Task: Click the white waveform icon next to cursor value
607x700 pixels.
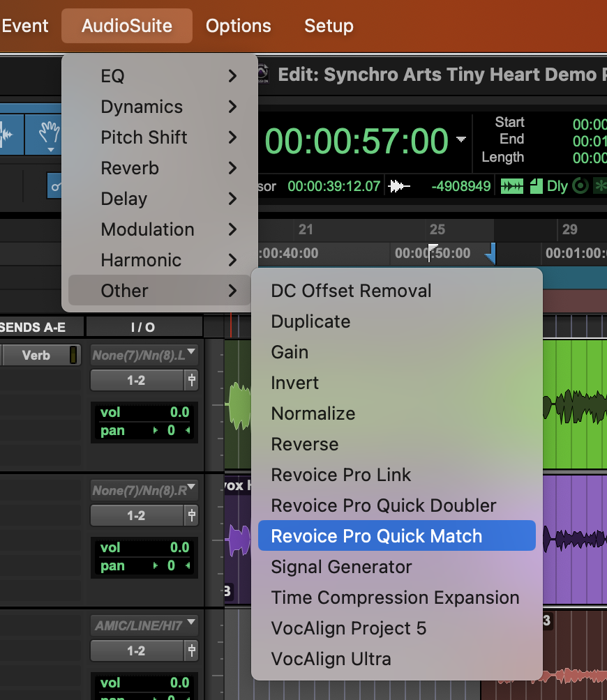Action: coord(399,186)
